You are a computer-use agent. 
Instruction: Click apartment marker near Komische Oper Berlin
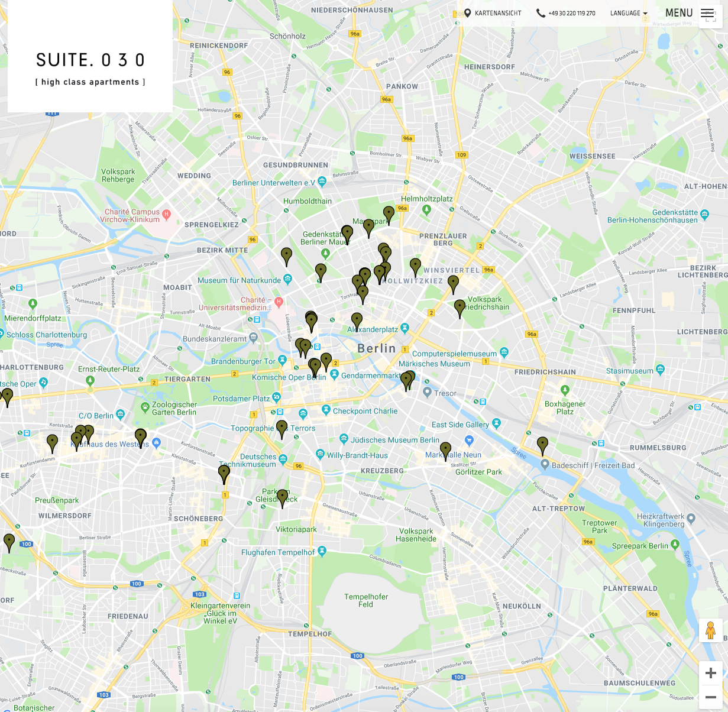pos(315,368)
